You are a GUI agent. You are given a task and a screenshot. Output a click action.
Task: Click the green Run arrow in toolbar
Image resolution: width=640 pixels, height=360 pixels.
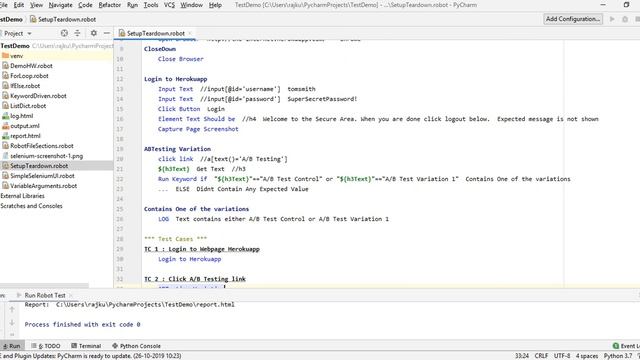[x=612, y=19]
